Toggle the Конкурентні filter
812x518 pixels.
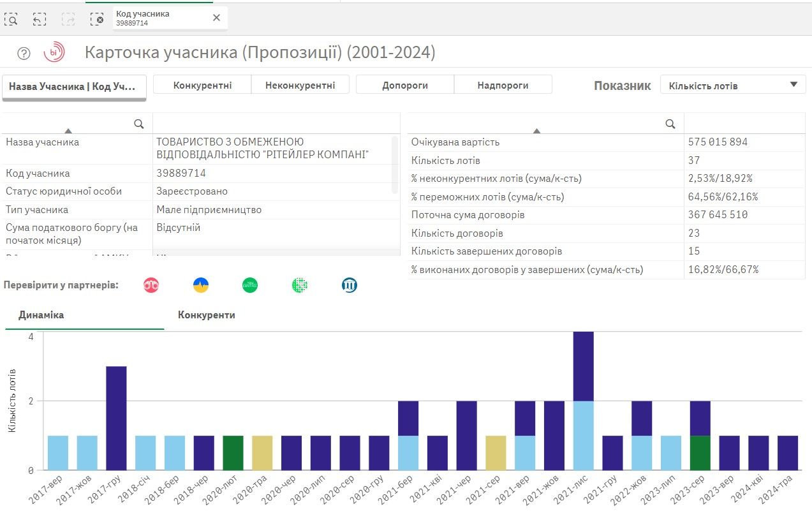[202, 84]
